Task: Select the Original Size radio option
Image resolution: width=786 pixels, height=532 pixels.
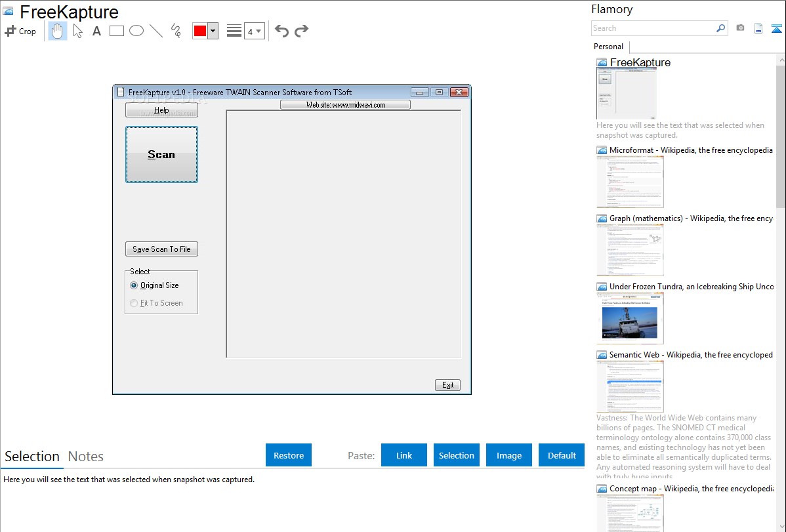Action: 154,285
